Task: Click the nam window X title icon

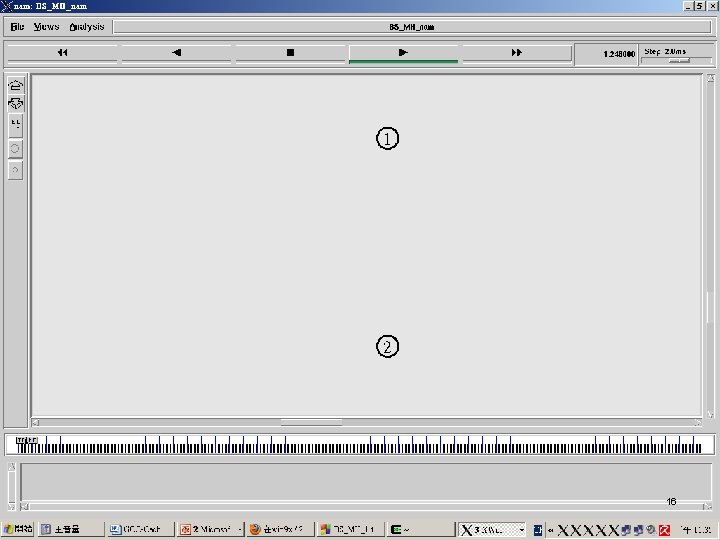Action: [6, 6]
